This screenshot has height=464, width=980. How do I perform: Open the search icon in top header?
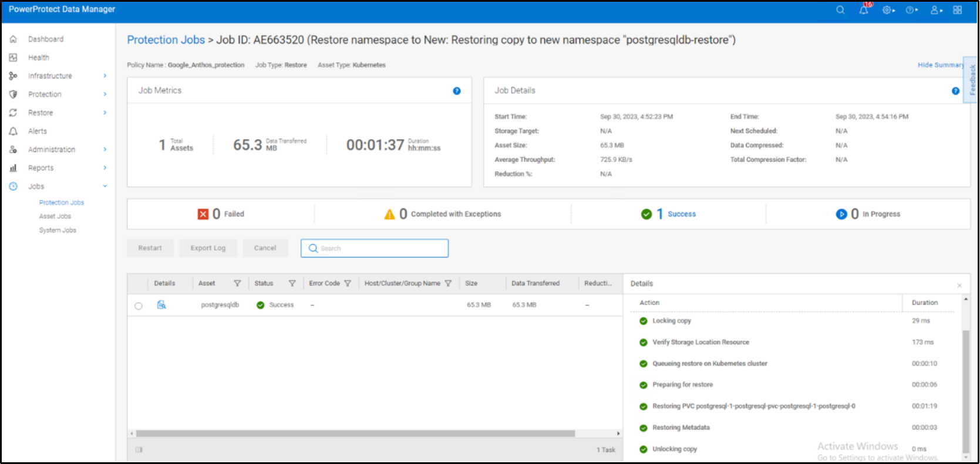(840, 10)
